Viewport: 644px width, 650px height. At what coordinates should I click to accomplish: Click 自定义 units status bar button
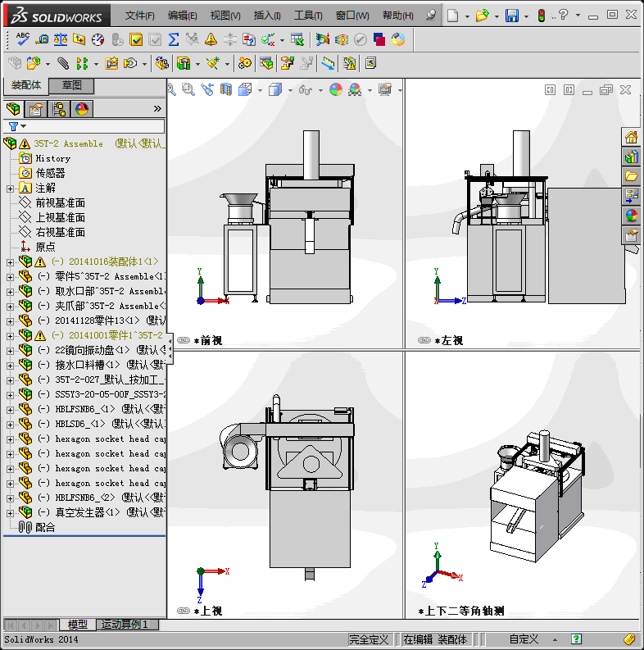[524, 639]
